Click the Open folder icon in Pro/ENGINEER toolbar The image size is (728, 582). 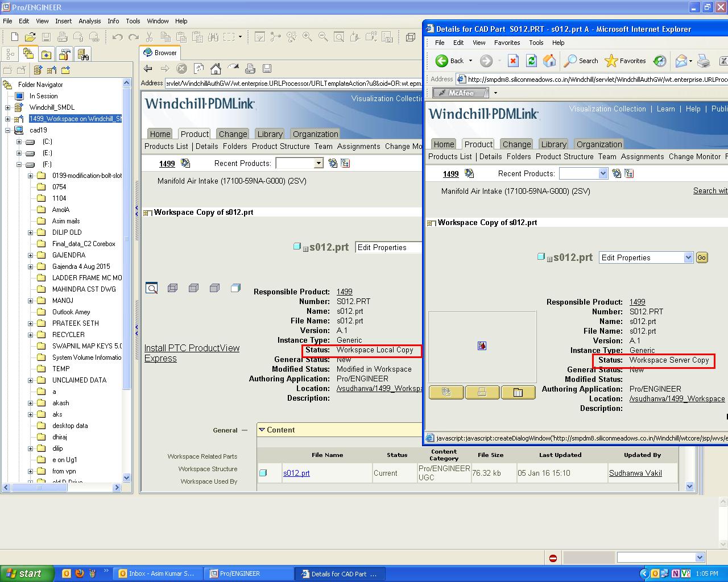pyautogui.click(x=30, y=38)
